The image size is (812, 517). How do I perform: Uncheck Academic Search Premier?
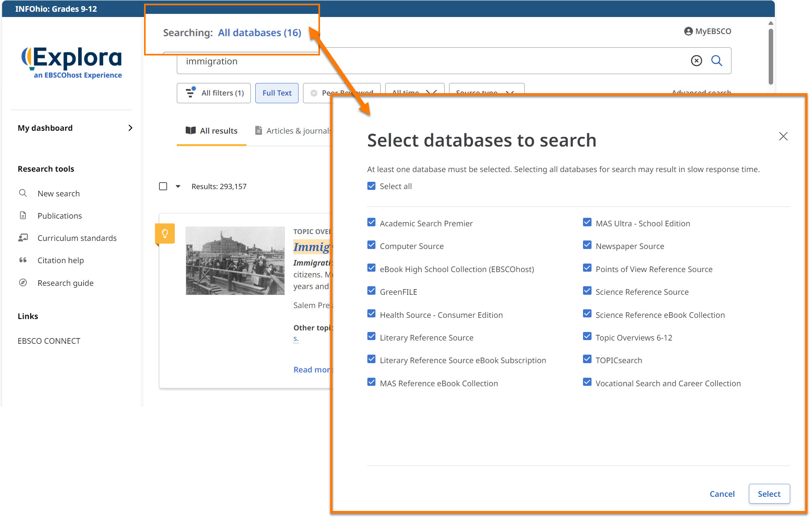coord(371,222)
